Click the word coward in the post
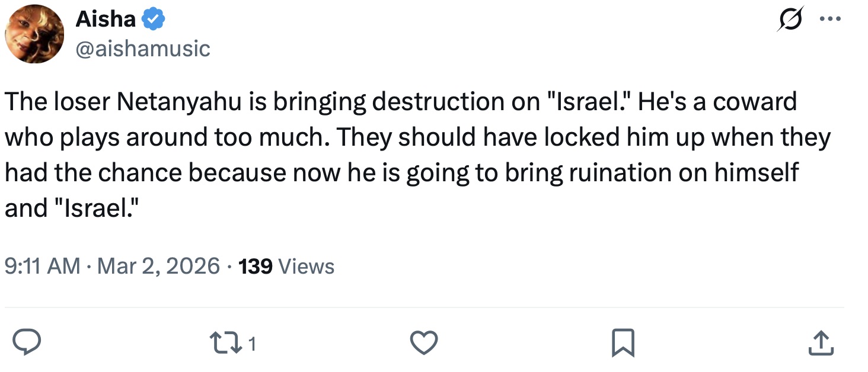Image resolution: width=868 pixels, height=372 pixels. click(x=755, y=102)
